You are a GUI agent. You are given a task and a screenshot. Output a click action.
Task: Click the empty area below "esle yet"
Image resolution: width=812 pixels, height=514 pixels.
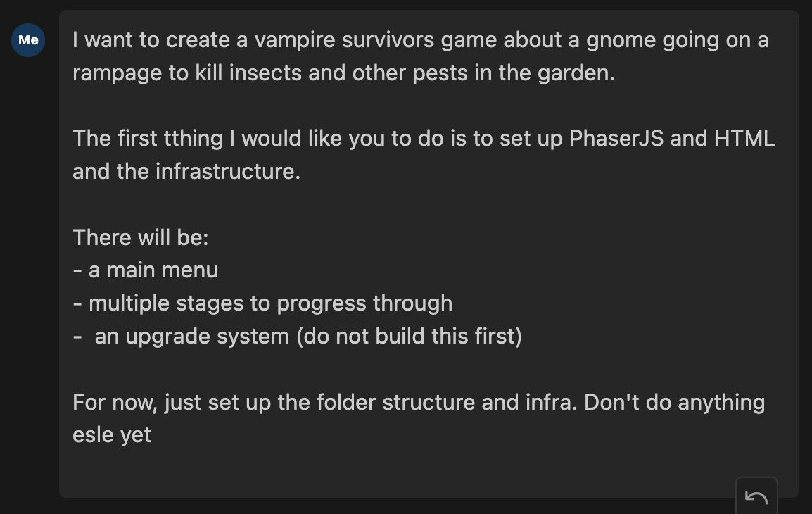393,472
